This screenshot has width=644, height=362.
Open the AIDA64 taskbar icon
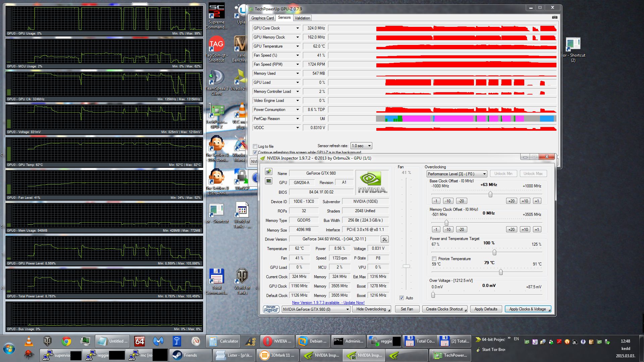point(140,341)
